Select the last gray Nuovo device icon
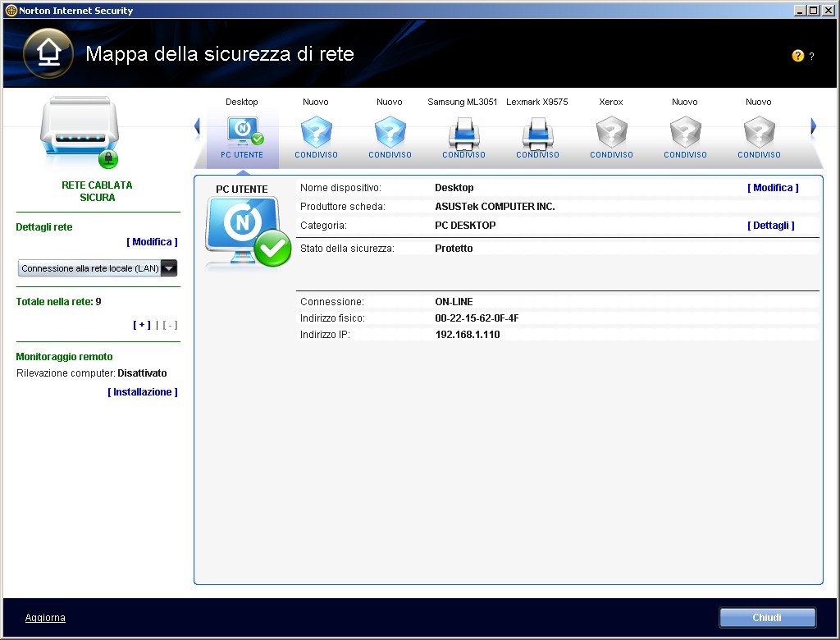The image size is (840, 640). (x=759, y=132)
